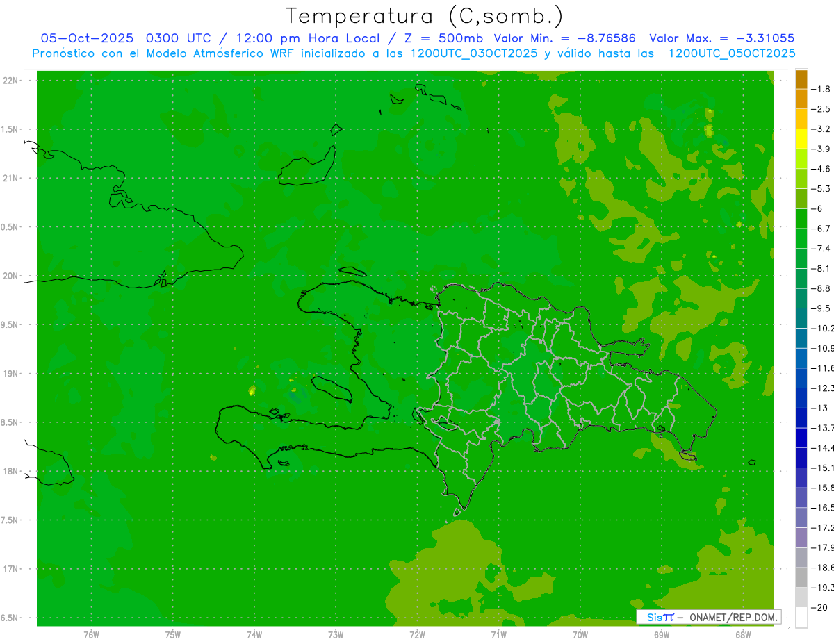834x644 pixels.
Task: Click the bright yellow swatch in the color legend
Action: (801, 139)
